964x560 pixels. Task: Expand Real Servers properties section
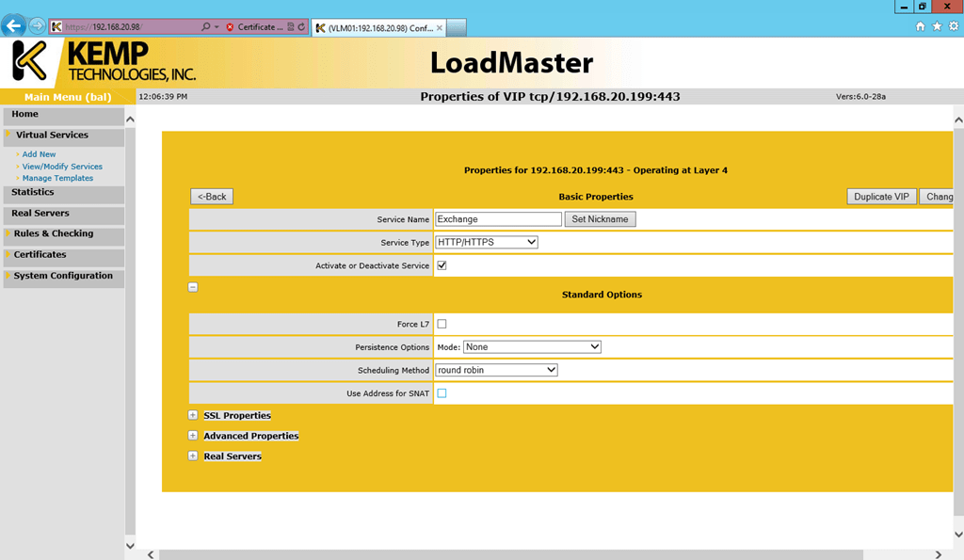pyautogui.click(x=193, y=456)
